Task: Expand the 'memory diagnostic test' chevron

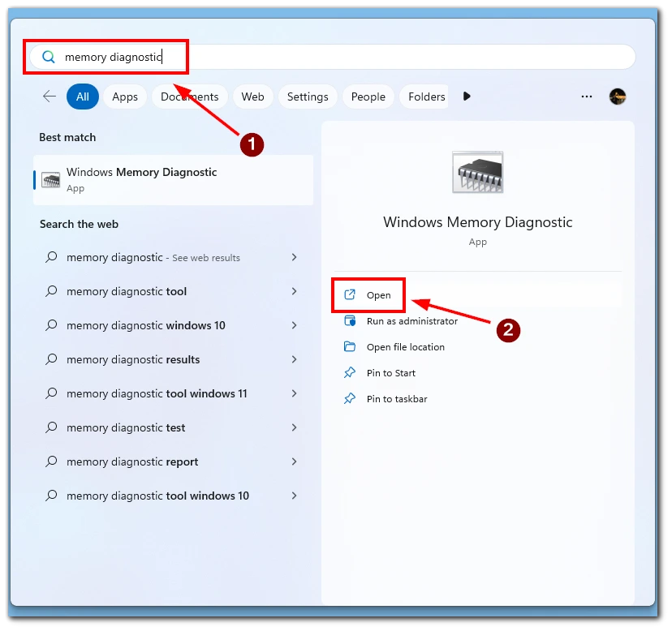Action: [294, 427]
